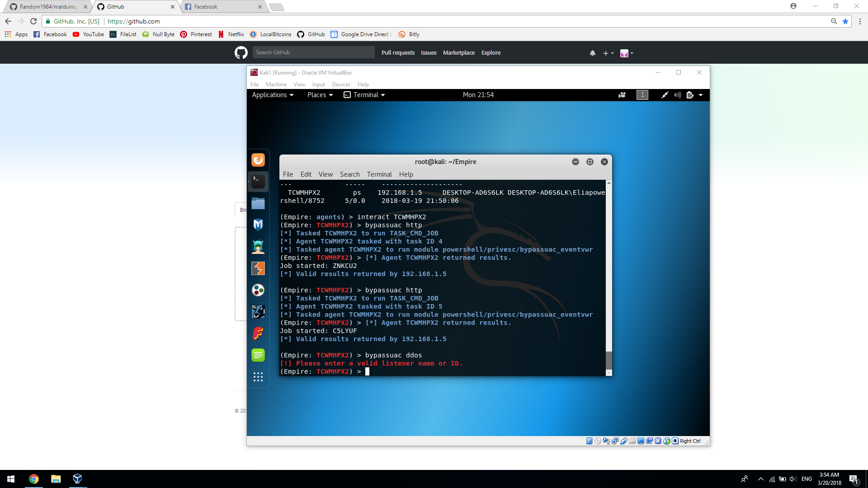Open the Places dropdown in the Kali panel
Image resolution: width=868 pixels, height=488 pixels.
click(x=319, y=95)
